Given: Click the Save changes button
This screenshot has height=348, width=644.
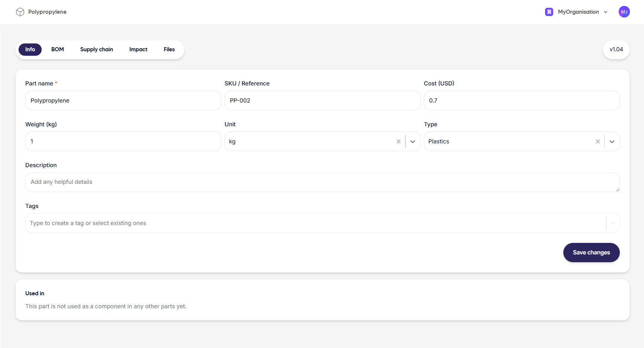Looking at the screenshot, I should (x=591, y=253).
